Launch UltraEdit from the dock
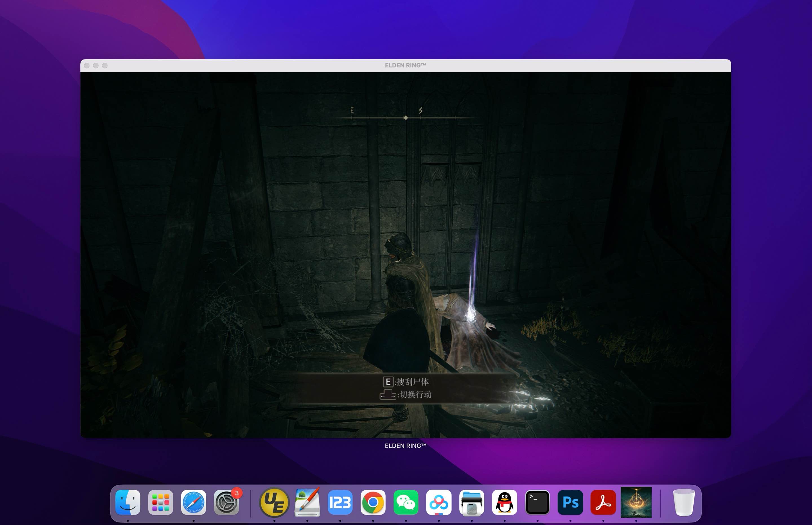Screen dimensions: 812x525 pyautogui.click(x=274, y=502)
